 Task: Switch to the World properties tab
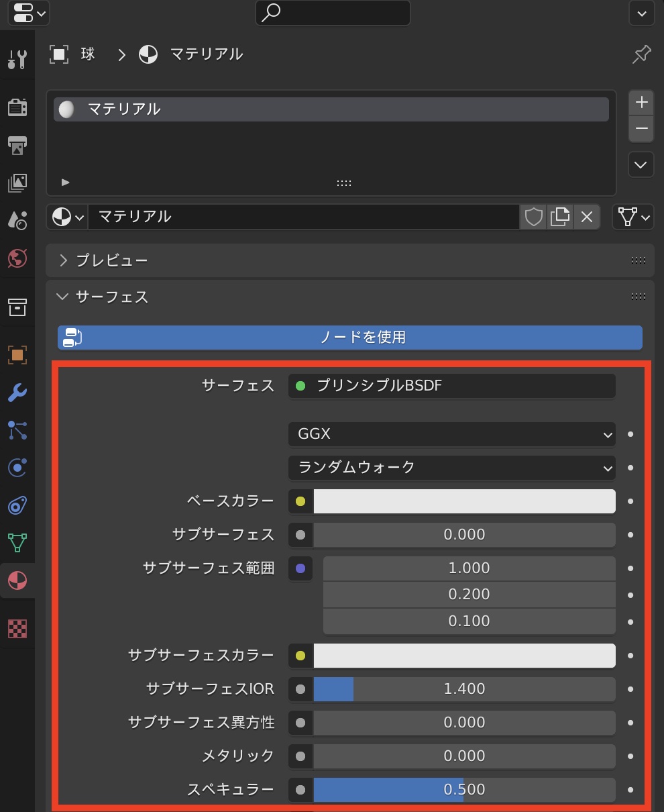(x=17, y=258)
